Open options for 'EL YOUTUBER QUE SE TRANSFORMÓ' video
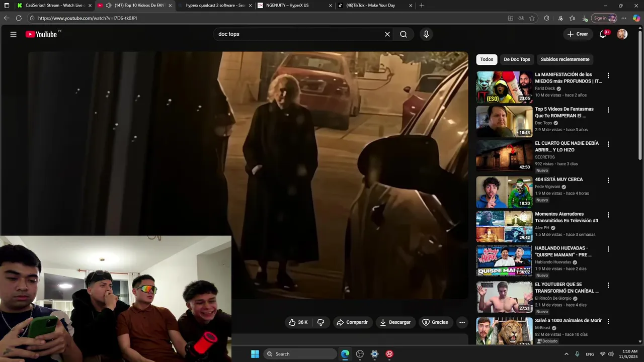This screenshot has width=644, height=362. [608, 285]
